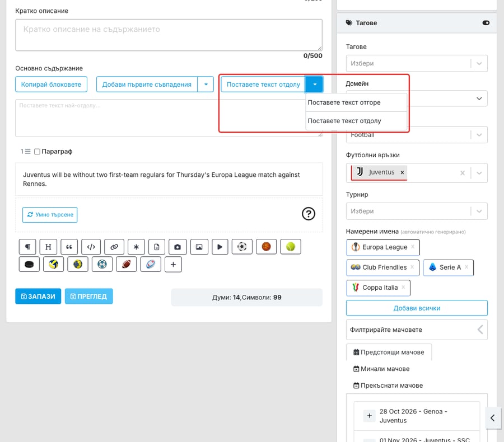Open the Тагове 'Избери' dropdown
Image resolution: width=504 pixels, height=442 pixels.
click(x=417, y=64)
